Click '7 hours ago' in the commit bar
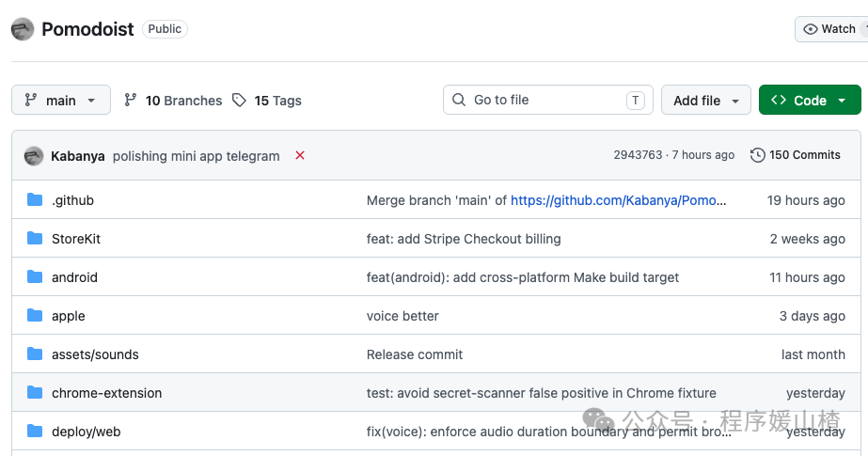Image resolution: width=868 pixels, height=456 pixels. (703, 155)
